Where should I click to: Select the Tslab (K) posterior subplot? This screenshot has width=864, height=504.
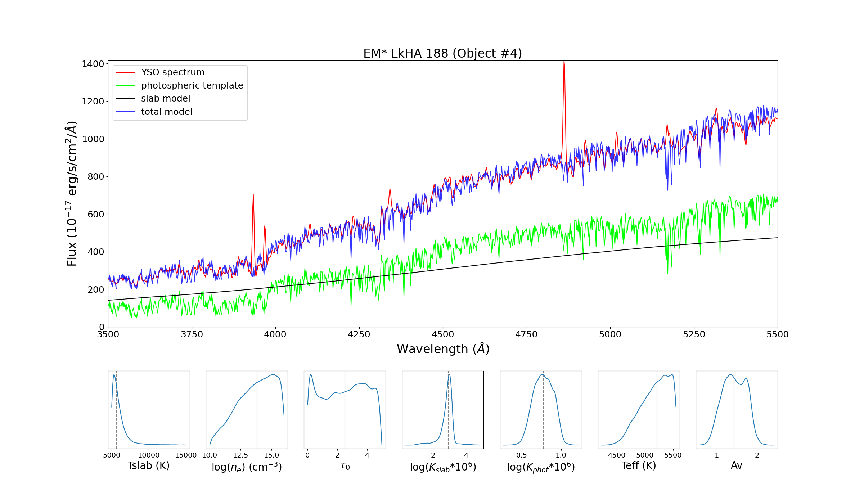point(149,410)
